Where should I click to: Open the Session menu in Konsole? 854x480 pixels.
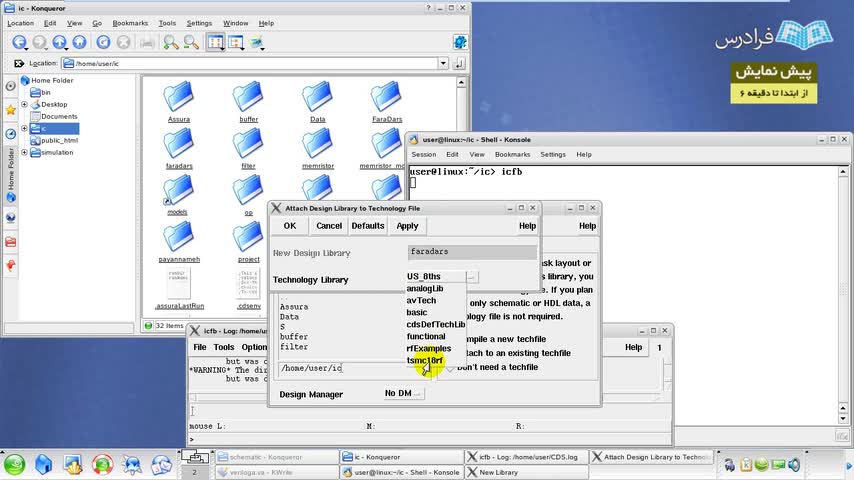pos(424,154)
